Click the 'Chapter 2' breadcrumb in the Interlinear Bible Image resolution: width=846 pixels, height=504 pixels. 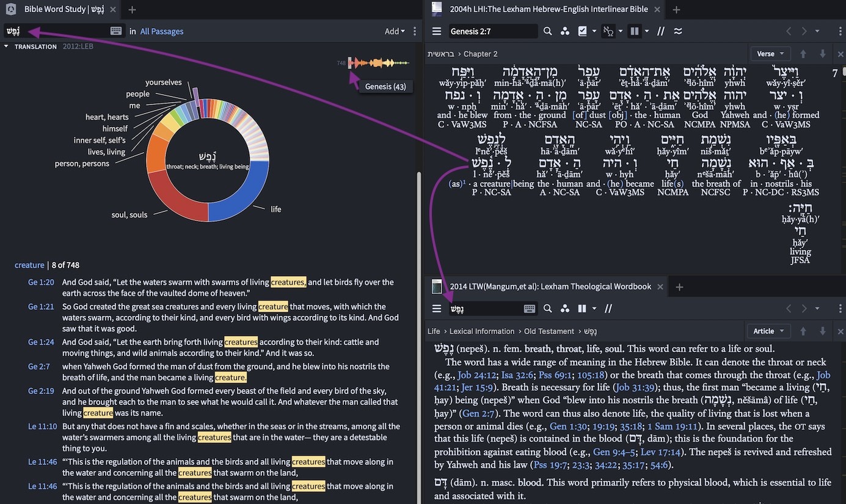pos(481,54)
